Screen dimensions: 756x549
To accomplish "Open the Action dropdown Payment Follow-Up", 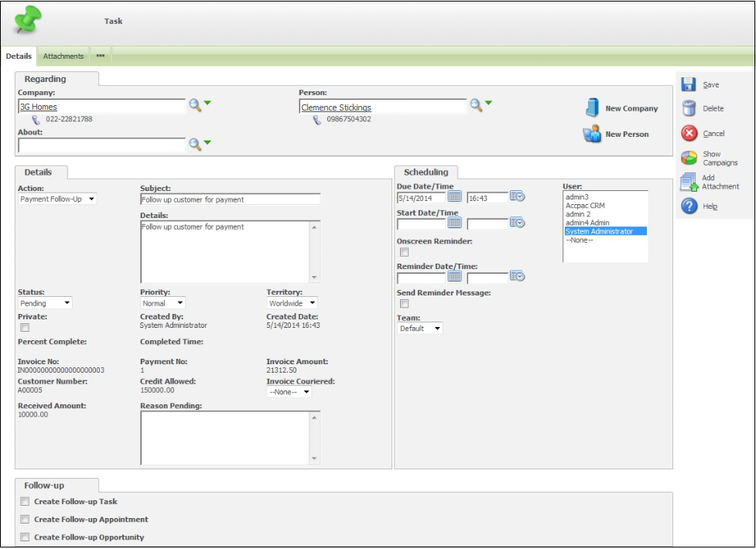I will 58,199.
